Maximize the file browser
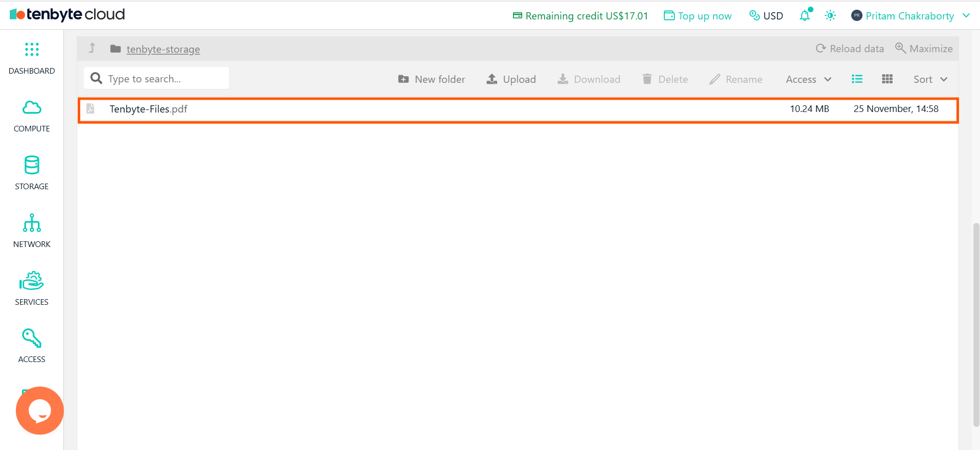Image resolution: width=980 pixels, height=450 pixels. (924, 49)
